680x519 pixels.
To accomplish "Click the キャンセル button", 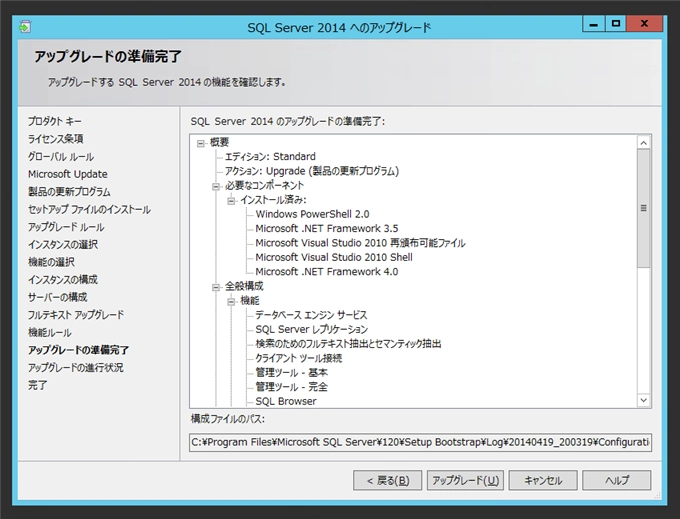I will click(543, 480).
